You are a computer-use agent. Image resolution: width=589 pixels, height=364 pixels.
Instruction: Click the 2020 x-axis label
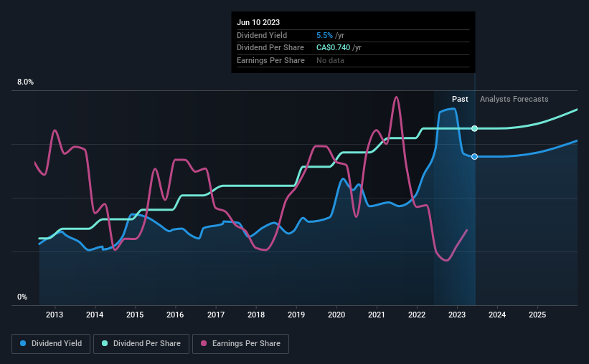point(336,315)
